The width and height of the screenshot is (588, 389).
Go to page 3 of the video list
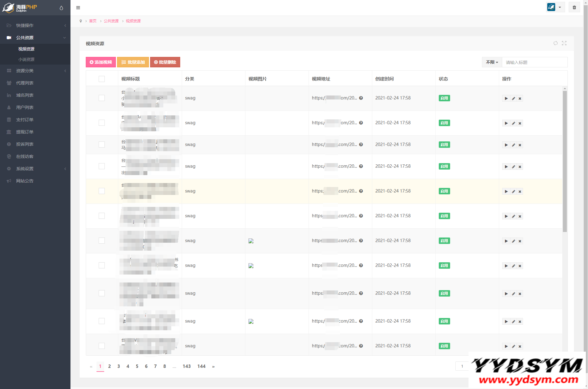click(119, 366)
